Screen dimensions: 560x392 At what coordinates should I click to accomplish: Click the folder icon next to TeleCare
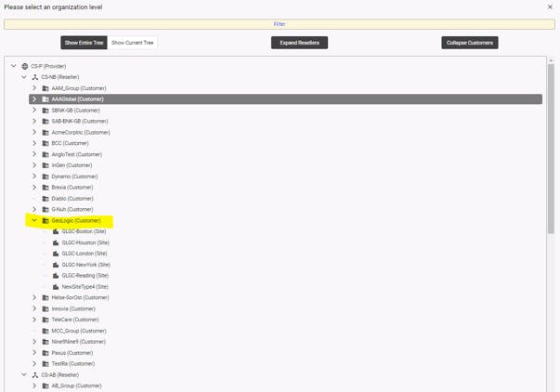45,320
